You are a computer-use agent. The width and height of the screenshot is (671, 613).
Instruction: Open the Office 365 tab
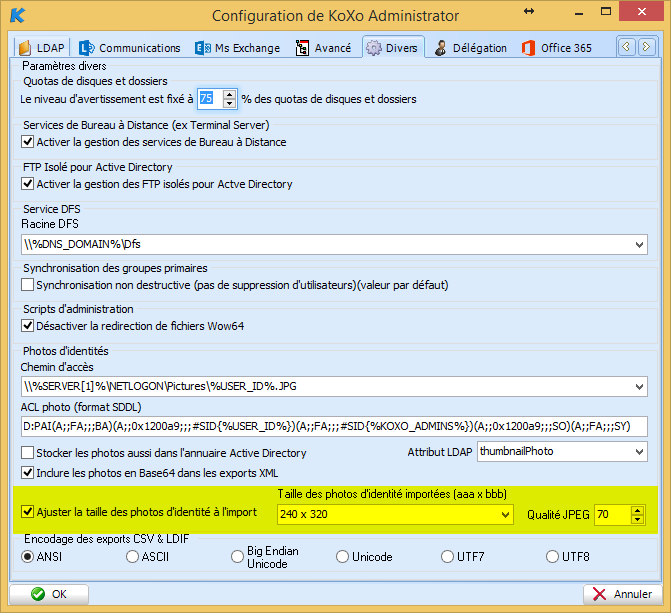tap(556, 48)
